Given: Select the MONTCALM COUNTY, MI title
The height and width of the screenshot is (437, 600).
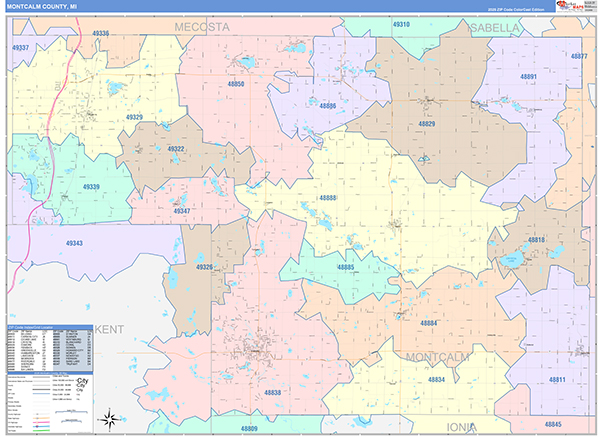Looking at the screenshot, I should point(42,7).
